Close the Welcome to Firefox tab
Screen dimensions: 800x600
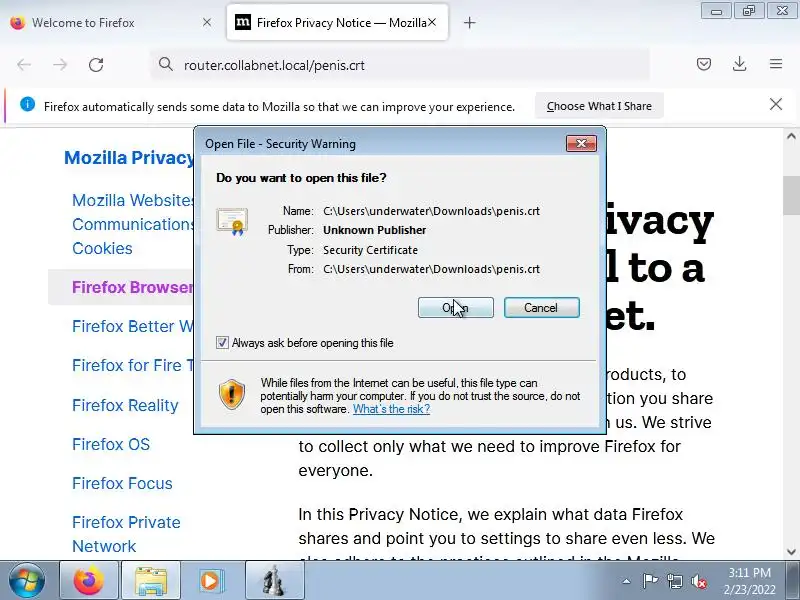point(207,22)
